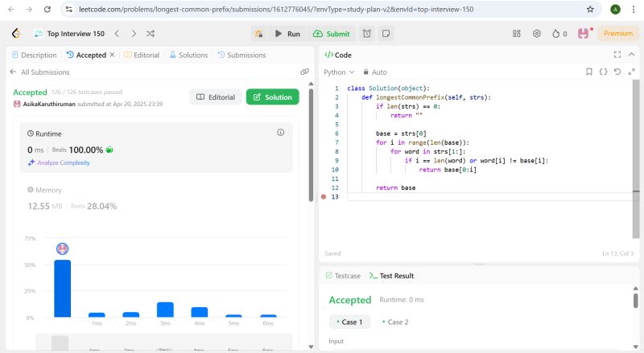The height and width of the screenshot is (353, 644).
Task: Go back to All Submissions
Action: (x=39, y=72)
